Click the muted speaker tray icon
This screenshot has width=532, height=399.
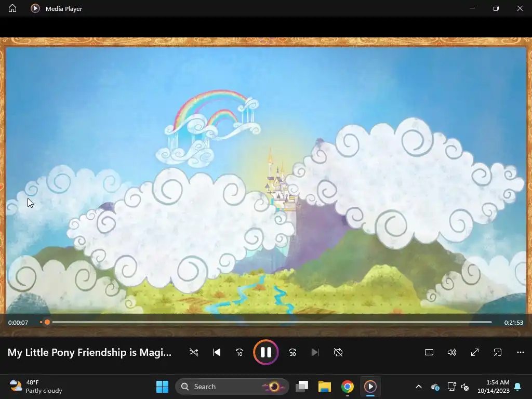[465, 387]
